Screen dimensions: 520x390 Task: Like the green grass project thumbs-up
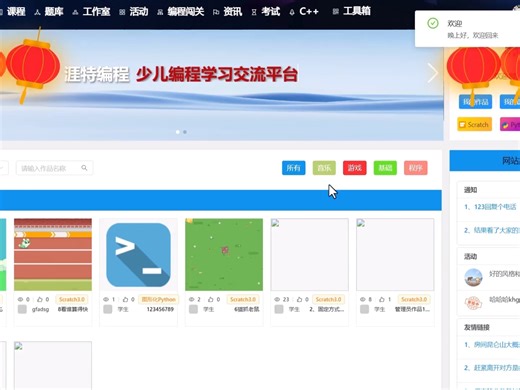211,299
